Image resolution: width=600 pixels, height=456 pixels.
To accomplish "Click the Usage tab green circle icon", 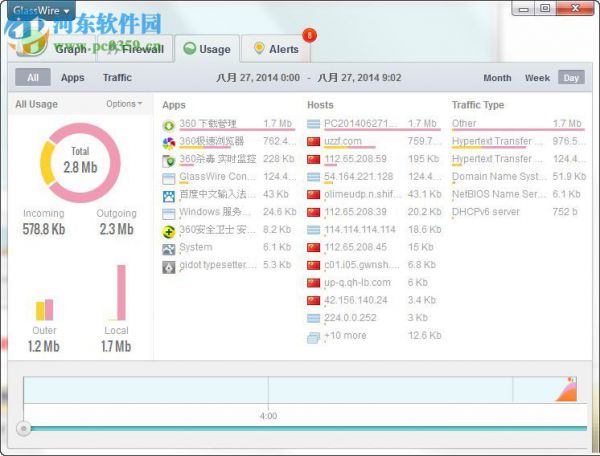I will (189, 49).
